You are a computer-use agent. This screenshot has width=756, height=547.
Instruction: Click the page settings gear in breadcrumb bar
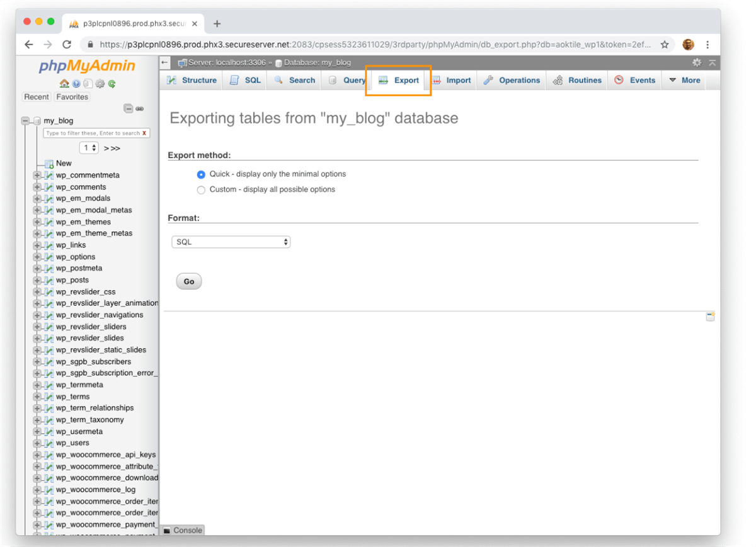(x=696, y=62)
